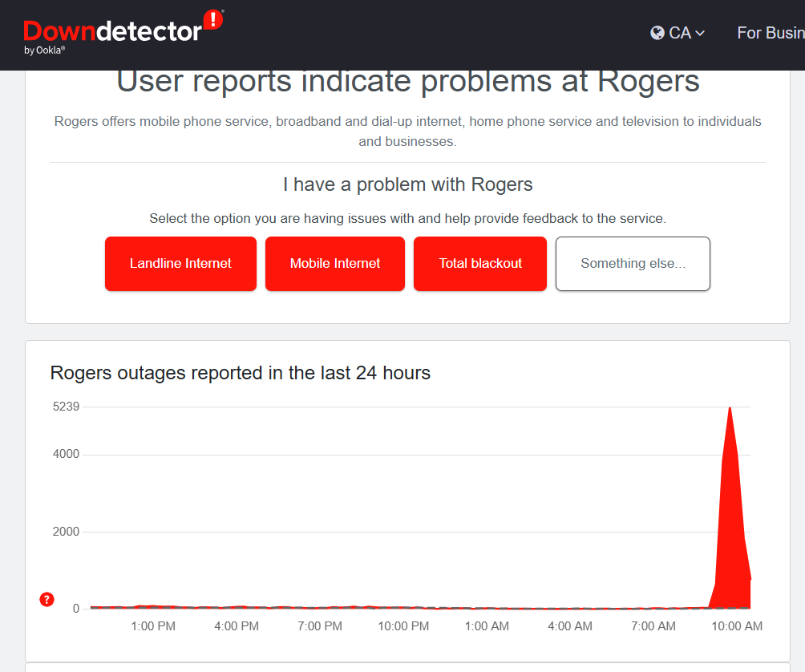Choose Something else... option
805x672 pixels.
coord(633,263)
